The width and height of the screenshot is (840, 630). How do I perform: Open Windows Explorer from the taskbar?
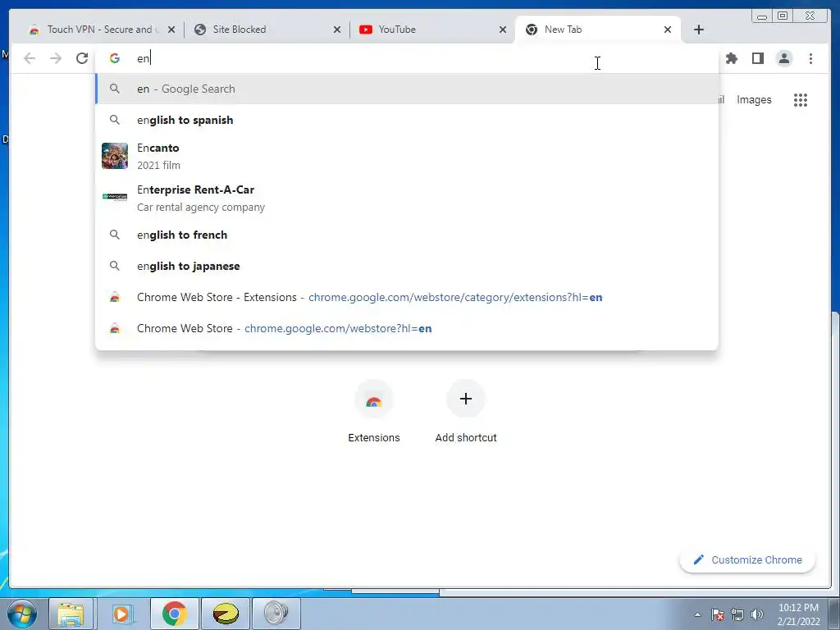71,614
